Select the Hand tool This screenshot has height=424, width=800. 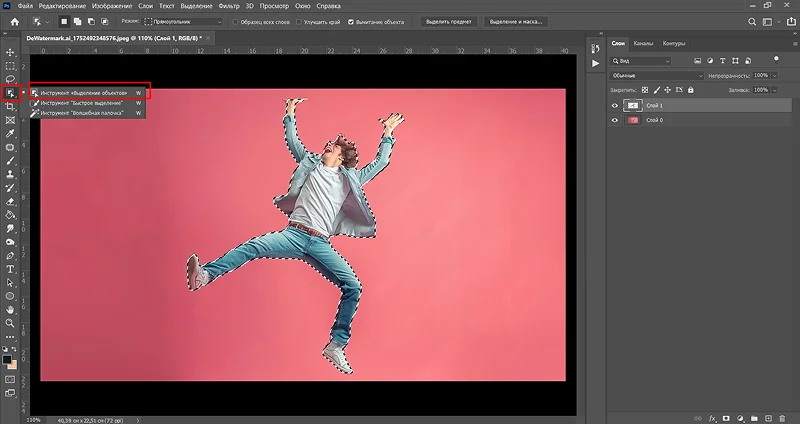[x=10, y=310]
